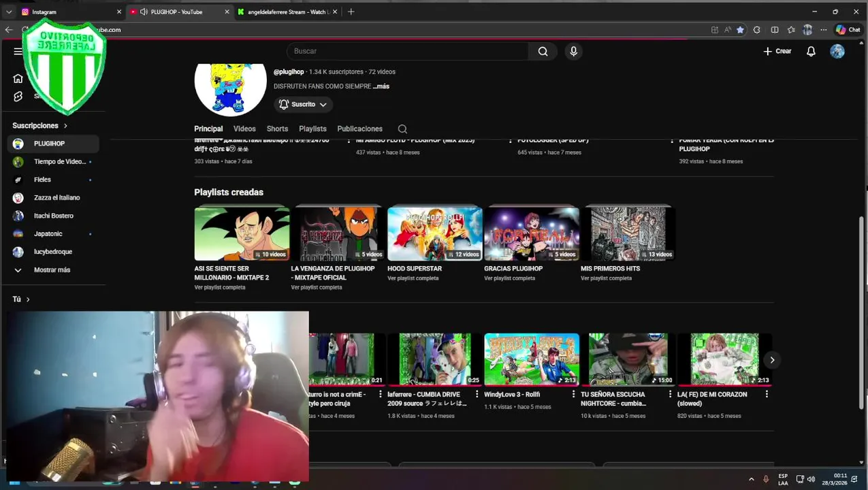Open lucybedroque subscription
This screenshot has width=868, height=490.
point(53,252)
